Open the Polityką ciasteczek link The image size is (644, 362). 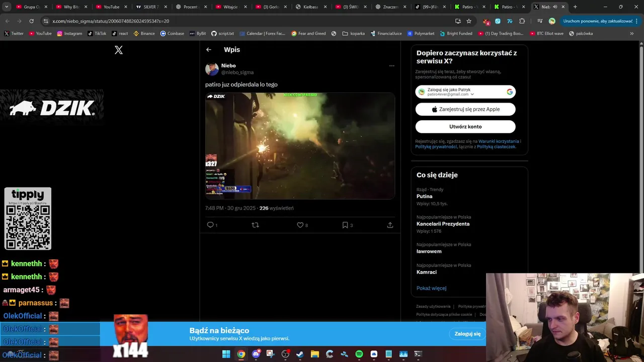(497, 147)
